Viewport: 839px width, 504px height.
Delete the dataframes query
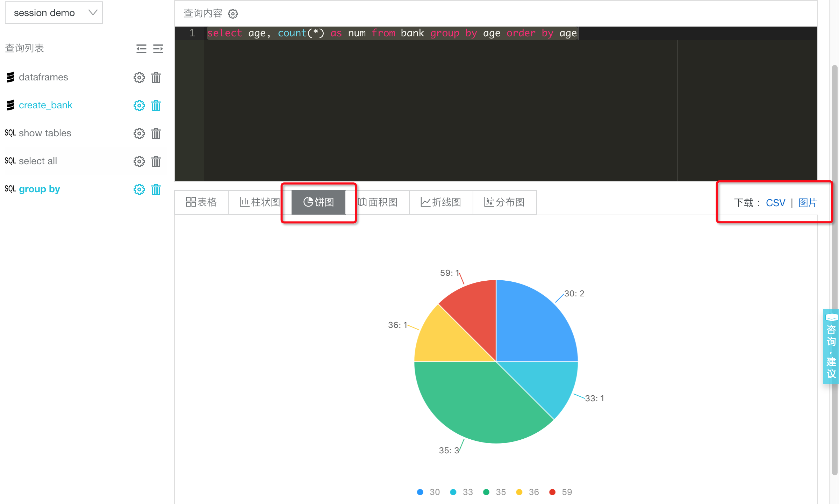(156, 77)
